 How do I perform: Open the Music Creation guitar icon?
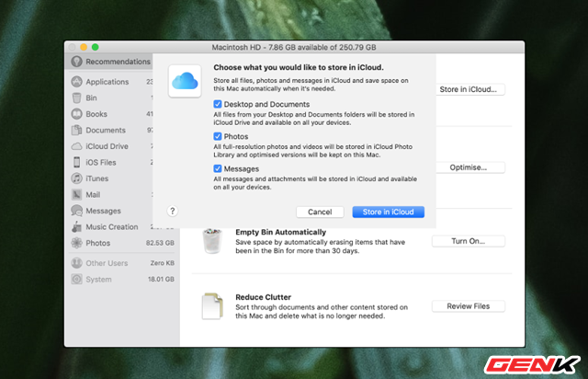pyautogui.click(x=76, y=227)
